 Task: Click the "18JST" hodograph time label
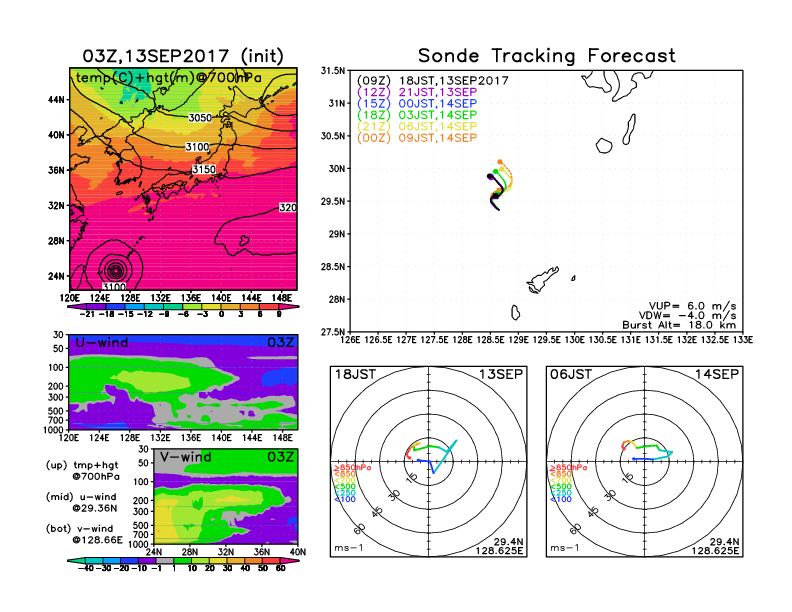pos(355,374)
